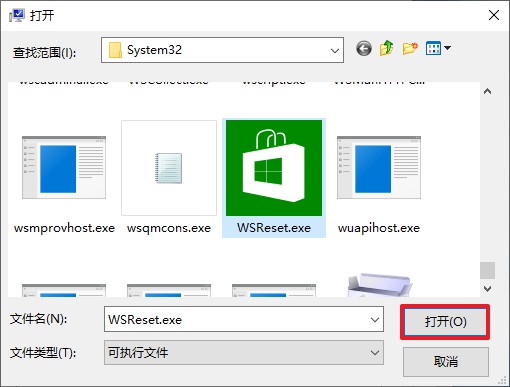Select the wuapihost.exe file icon
The width and height of the screenshot is (510, 387).
point(379,167)
